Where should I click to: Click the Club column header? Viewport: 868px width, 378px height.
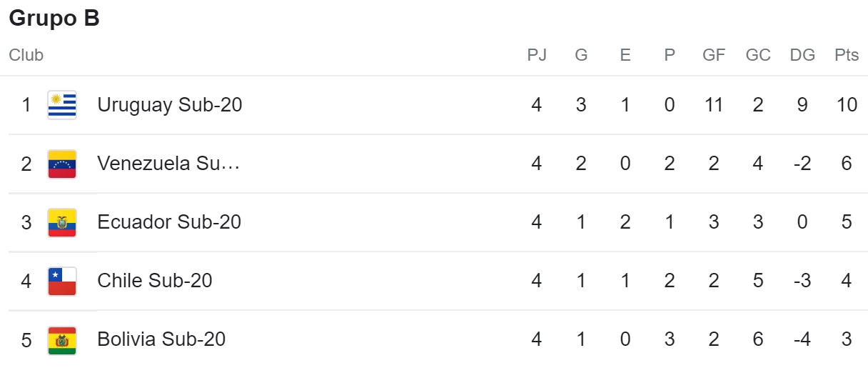point(26,55)
